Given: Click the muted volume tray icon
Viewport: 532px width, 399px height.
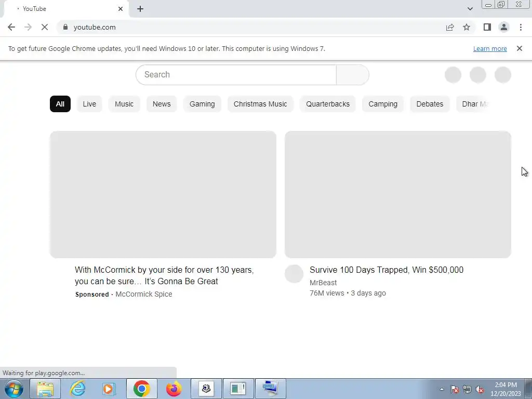Looking at the screenshot, I should point(480,389).
